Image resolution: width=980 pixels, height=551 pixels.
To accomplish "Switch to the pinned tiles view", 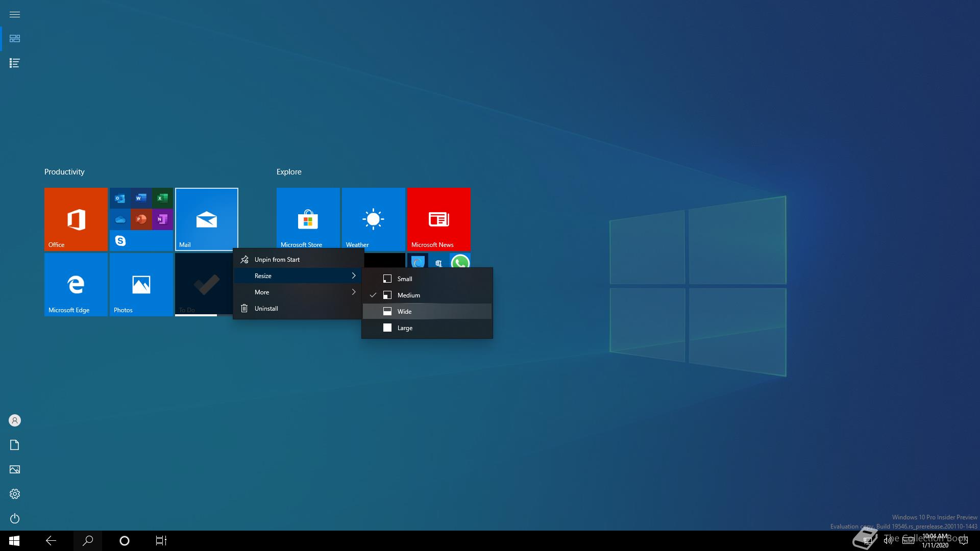I will coord(15,39).
